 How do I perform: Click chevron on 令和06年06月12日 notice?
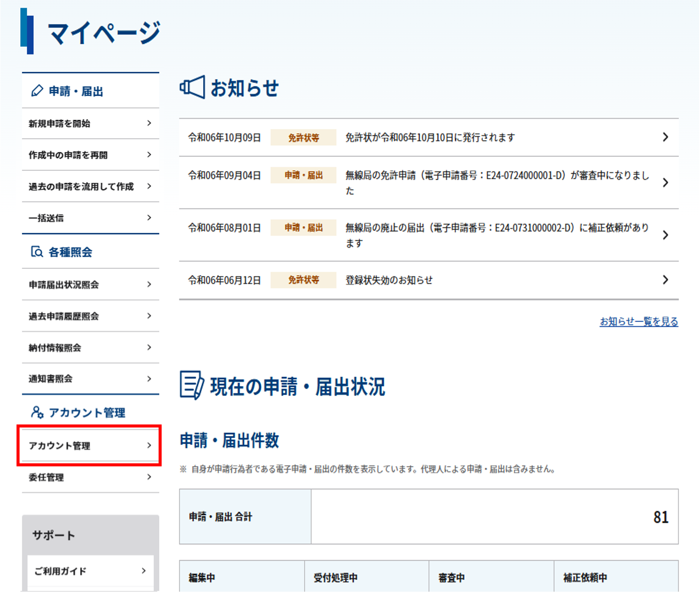[665, 280]
